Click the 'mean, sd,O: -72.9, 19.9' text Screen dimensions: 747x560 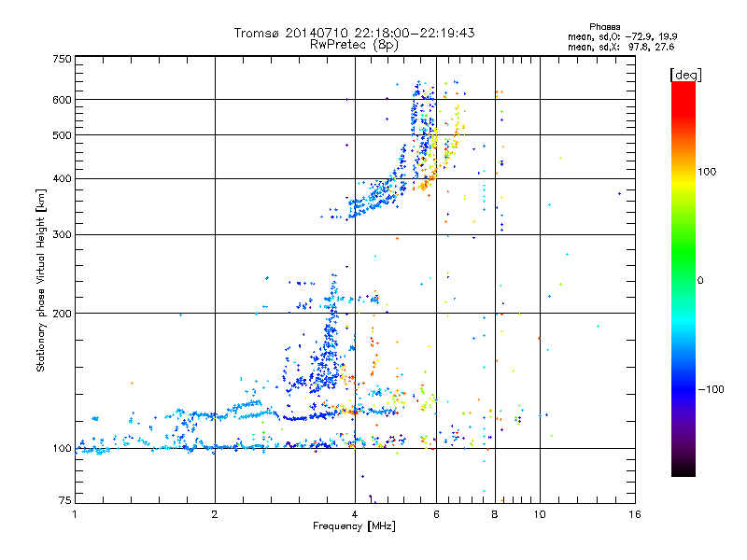tap(623, 36)
